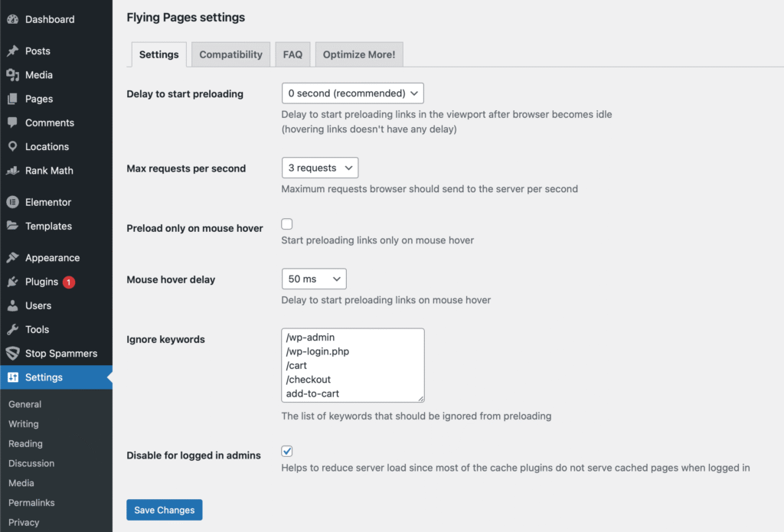This screenshot has width=784, height=532.
Task: Click the /wp-admin keyword line
Action: pos(310,338)
